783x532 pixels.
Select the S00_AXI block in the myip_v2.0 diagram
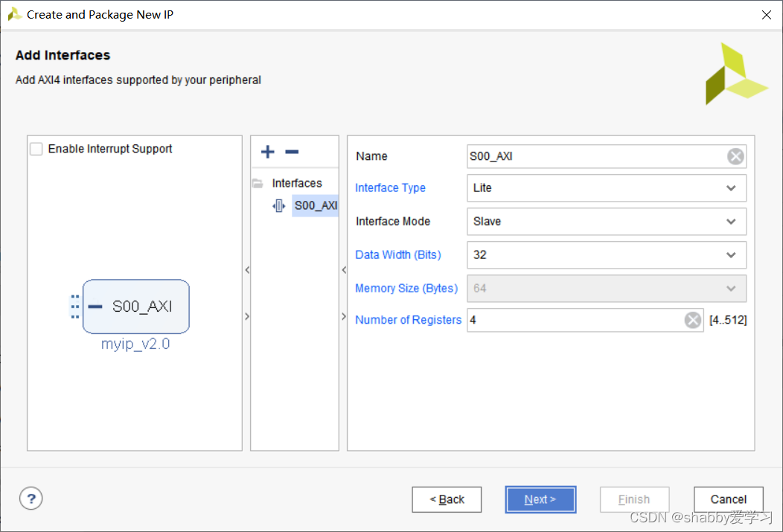click(x=135, y=307)
